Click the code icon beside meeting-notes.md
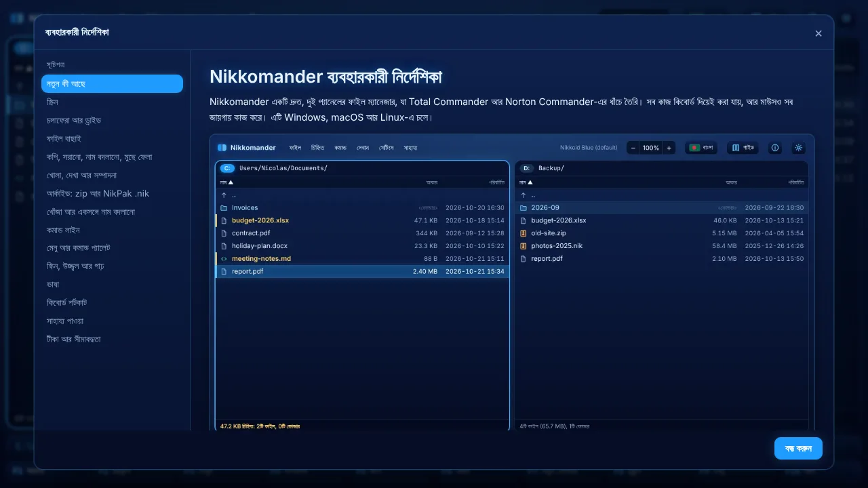 [x=224, y=259]
